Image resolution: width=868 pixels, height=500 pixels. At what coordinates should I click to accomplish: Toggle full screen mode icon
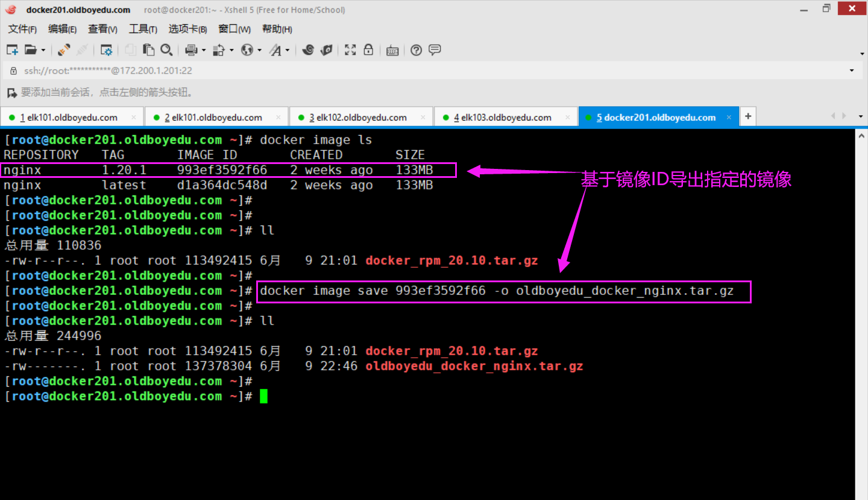(x=350, y=50)
